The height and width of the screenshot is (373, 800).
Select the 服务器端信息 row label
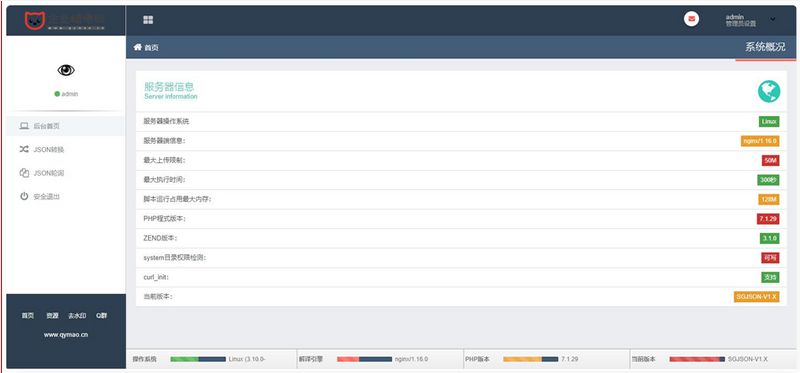[164, 141]
